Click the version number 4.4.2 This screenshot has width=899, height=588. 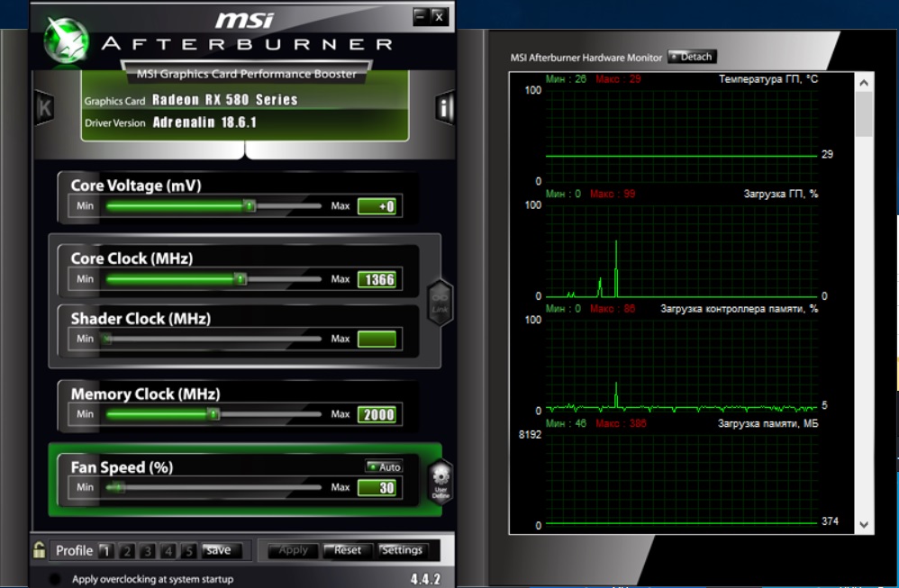(x=425, y=579)
